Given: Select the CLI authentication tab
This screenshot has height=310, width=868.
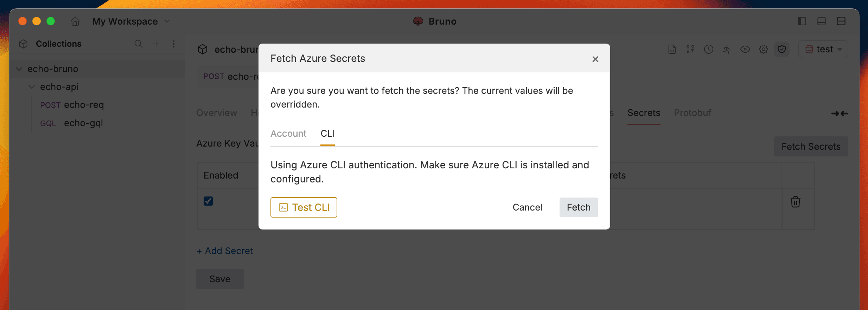Looking at the screenshot, I should [327, 134].
